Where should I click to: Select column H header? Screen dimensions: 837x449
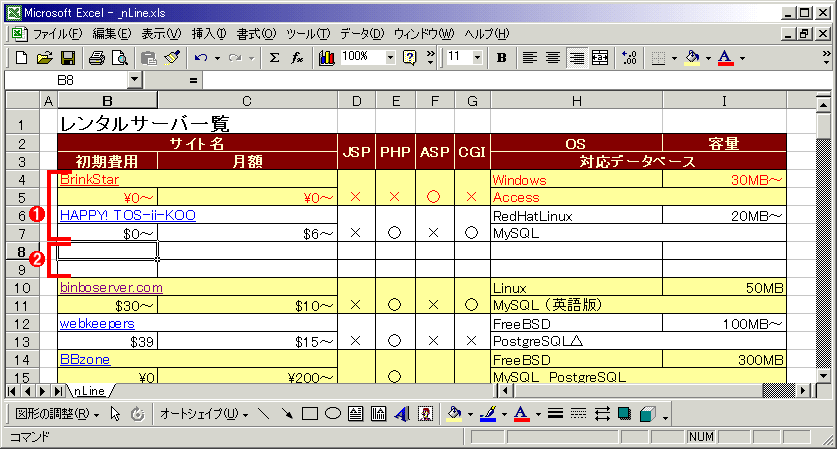point(577,101)
